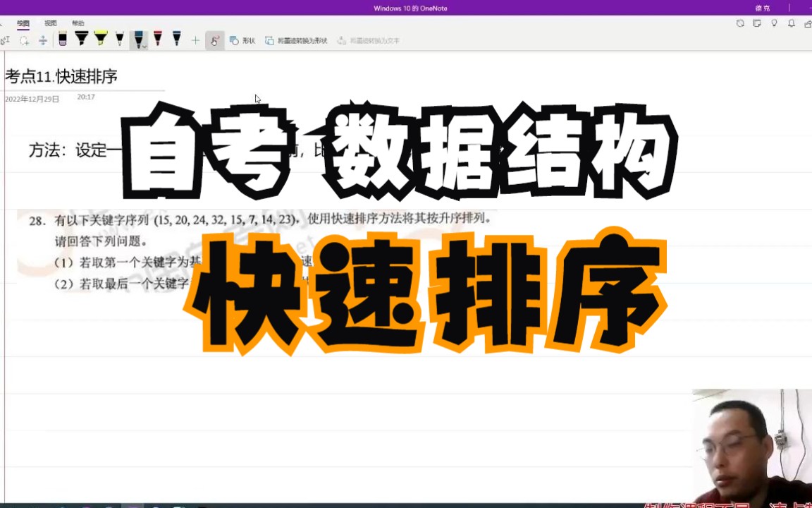Click the notifications bell icon

(x=790, y=23)
